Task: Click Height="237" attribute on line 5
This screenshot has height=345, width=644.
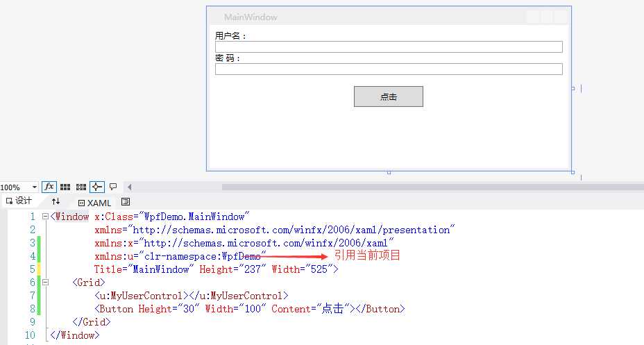Action: pyautogui.click(x=233, y=269)
